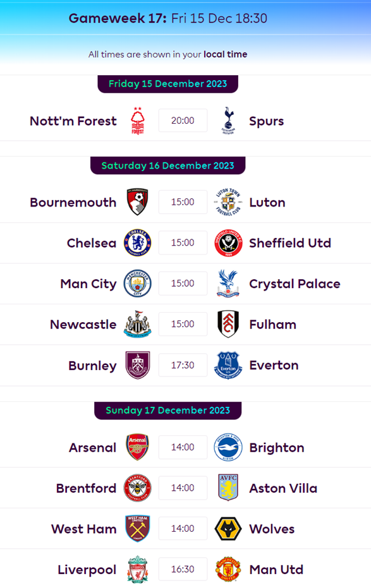Open the Luton Town crest
The height and width of the screenshot is (588, 371).
228,201
